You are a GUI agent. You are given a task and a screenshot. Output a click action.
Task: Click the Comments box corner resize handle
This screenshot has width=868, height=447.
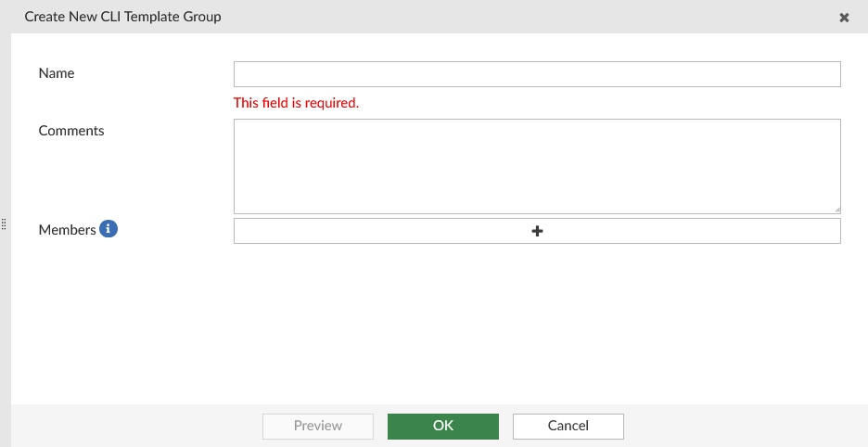[x=836, y=210]
